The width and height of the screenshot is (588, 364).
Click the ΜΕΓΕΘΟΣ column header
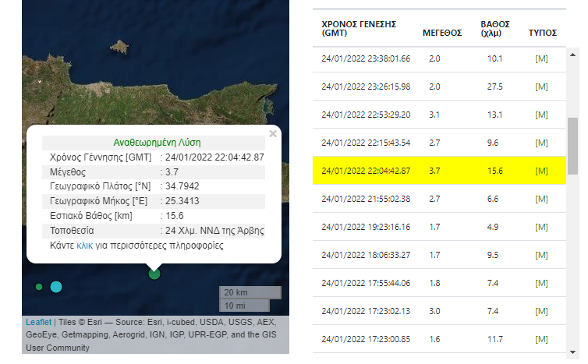(x=442, y=33)
